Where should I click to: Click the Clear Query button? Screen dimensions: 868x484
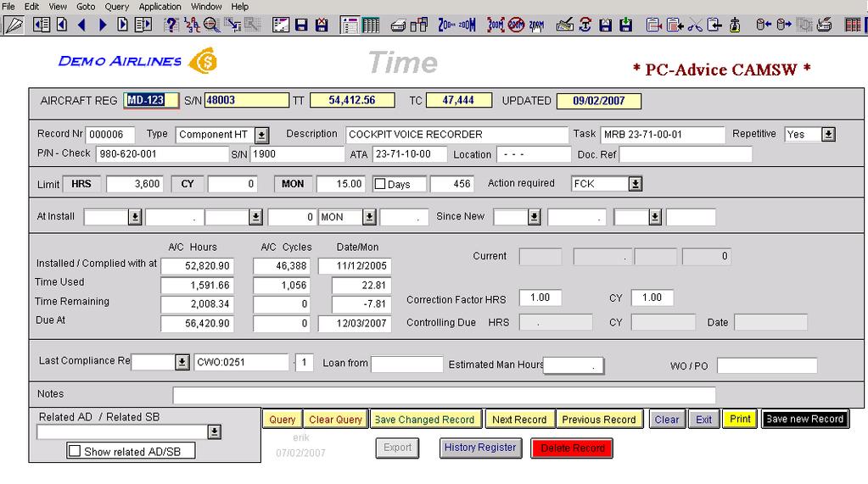[x=335, y=420]
